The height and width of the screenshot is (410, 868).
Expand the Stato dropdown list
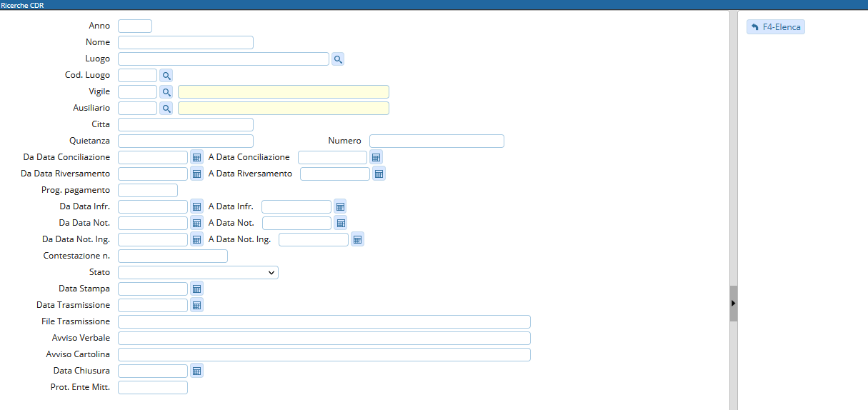point(198,272)
